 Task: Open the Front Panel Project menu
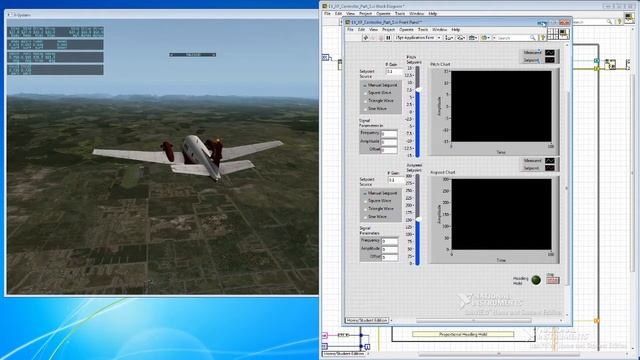tap(389, 29)
